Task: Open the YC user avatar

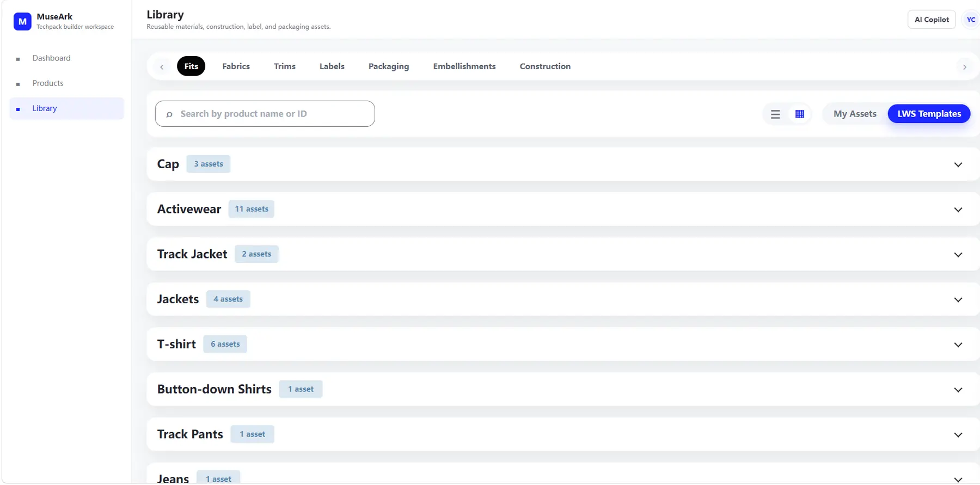Action: (971, 20)
